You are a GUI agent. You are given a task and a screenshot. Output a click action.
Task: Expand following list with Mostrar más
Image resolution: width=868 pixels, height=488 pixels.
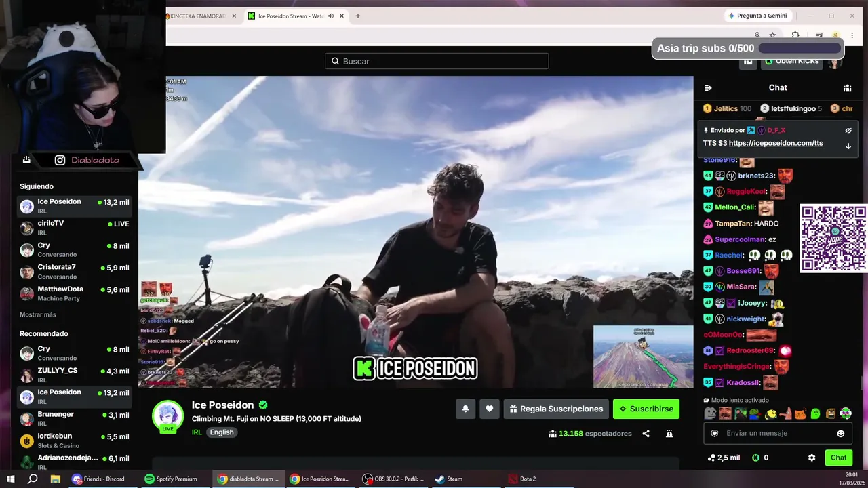[x=38, y=314]
